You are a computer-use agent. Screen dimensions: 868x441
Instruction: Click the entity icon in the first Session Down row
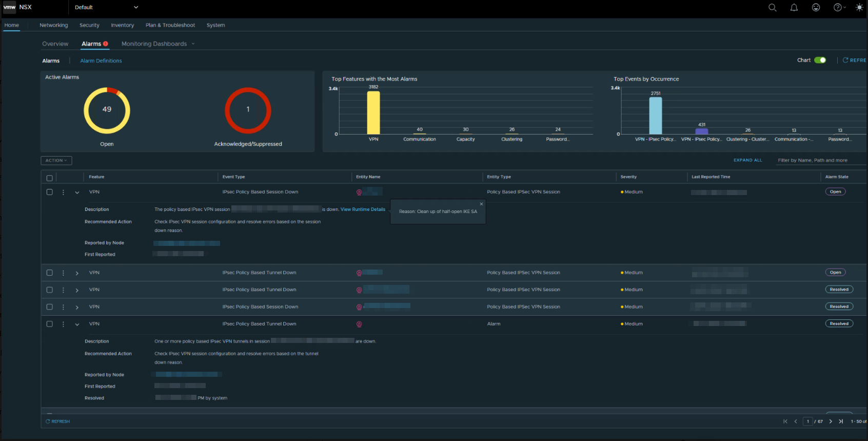click(x=359, y=192)
